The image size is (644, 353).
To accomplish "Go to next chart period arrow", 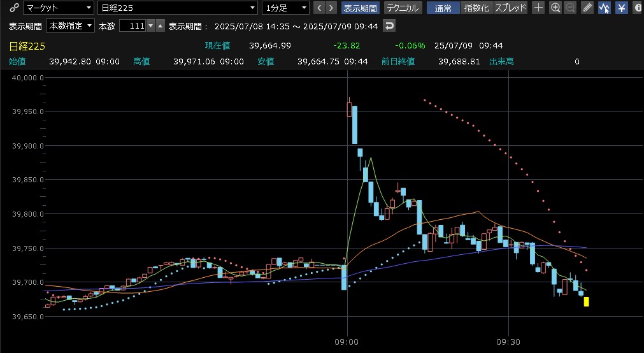I will point(331,8).
